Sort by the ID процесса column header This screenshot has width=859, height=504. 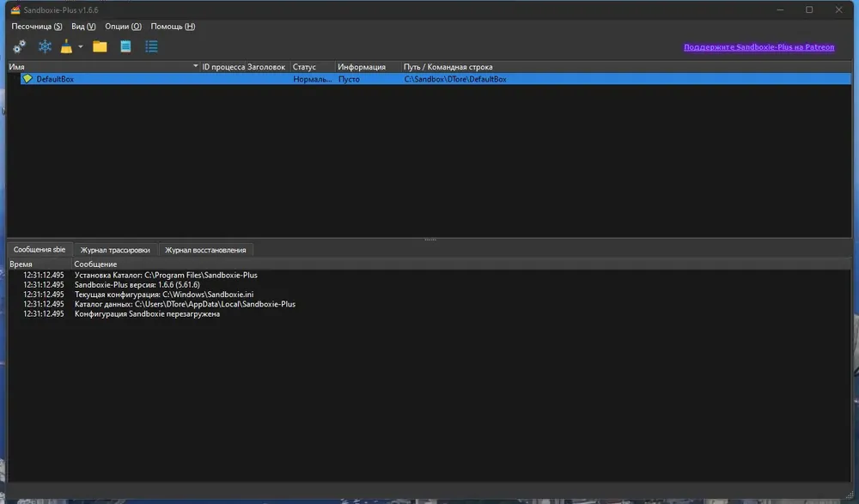(x=225, y=67)
